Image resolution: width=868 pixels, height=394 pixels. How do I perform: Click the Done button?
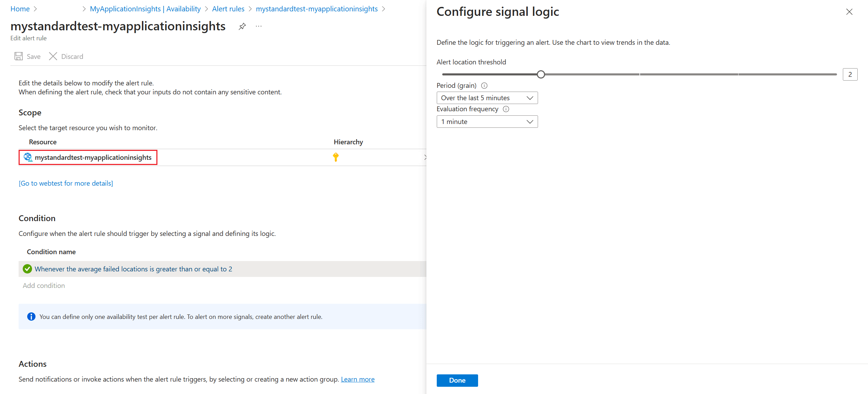pyautogui.click(x=457, y=380)
